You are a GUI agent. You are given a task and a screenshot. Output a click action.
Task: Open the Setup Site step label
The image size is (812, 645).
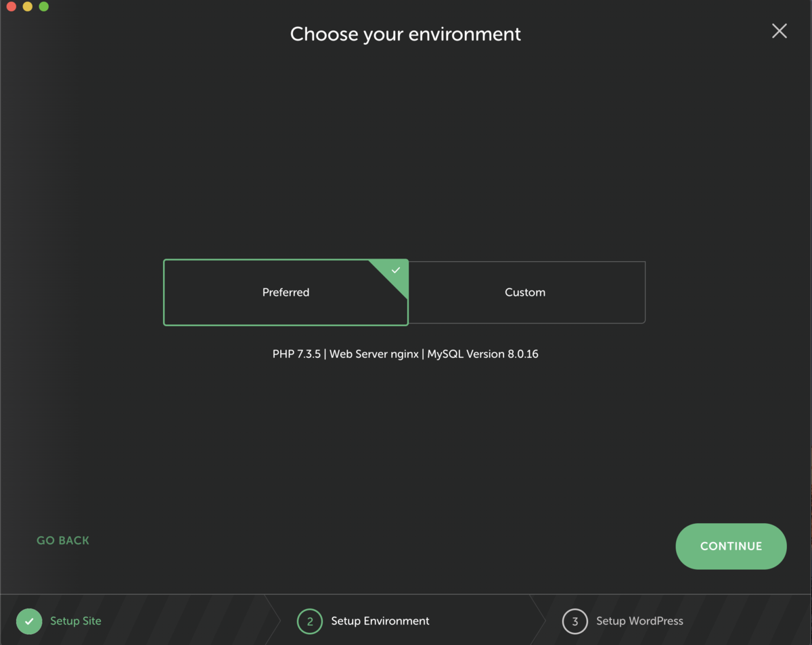tap(76, 621)
